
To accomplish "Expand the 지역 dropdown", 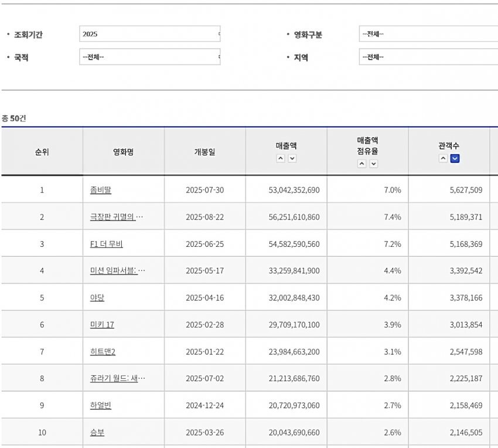I will [x=428, y=57].
